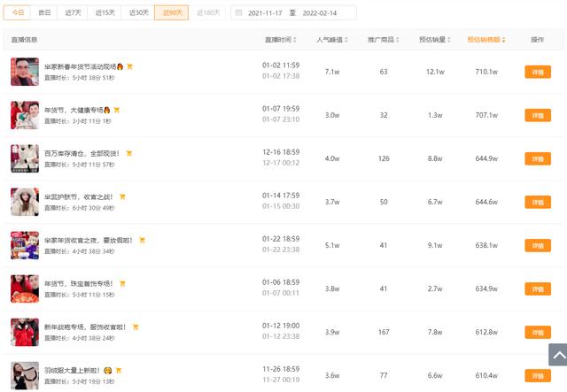This screenshot has width=567, height=392.
Task: Sort by 直播时间 column
Action: (x=280, y=40)
